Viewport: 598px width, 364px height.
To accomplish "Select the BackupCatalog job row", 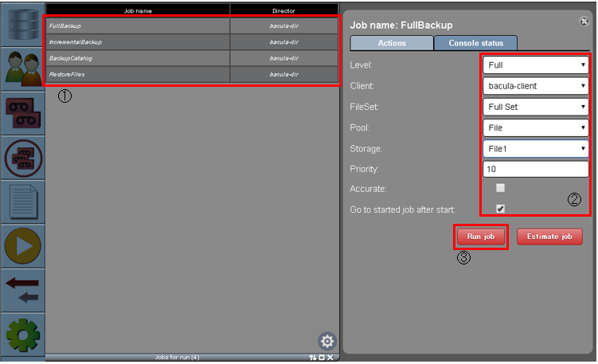I will tap(192, 58).
